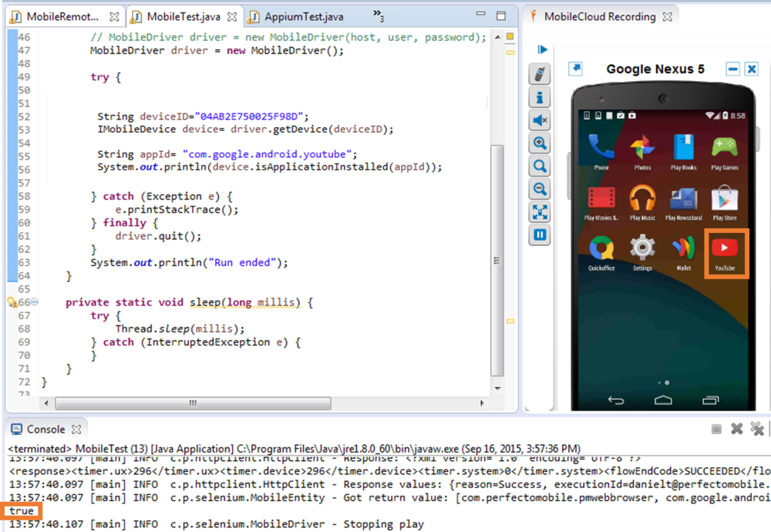Viewport: 771px width, 532px height.
Task: Switch to the MobileRemot... editor tab
Action: [x=62, y=16]
